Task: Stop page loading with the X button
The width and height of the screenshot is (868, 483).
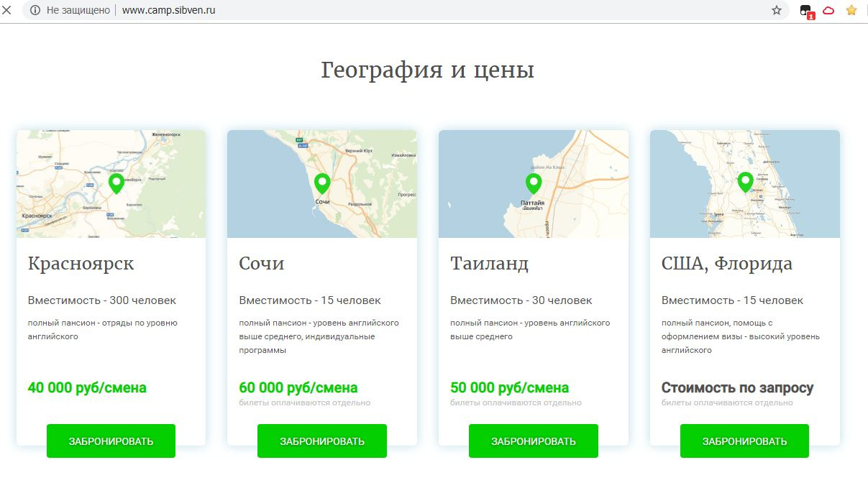Action: (7, 10)
